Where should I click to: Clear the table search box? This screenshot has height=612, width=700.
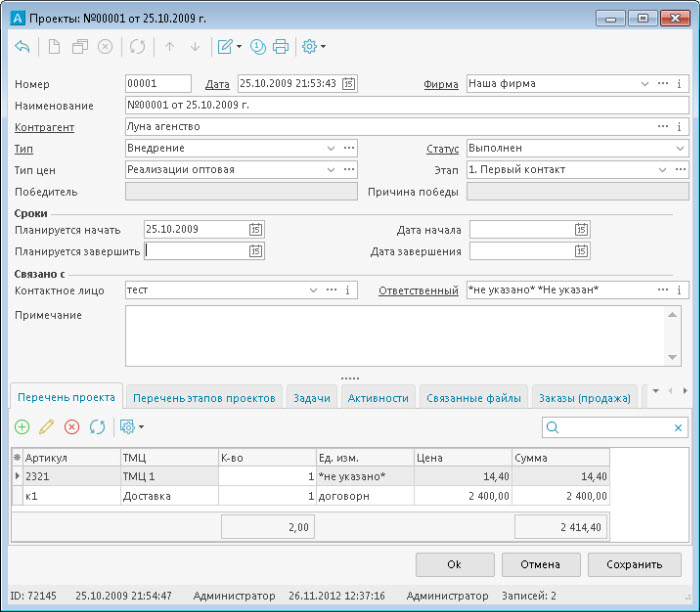(679, 428)
